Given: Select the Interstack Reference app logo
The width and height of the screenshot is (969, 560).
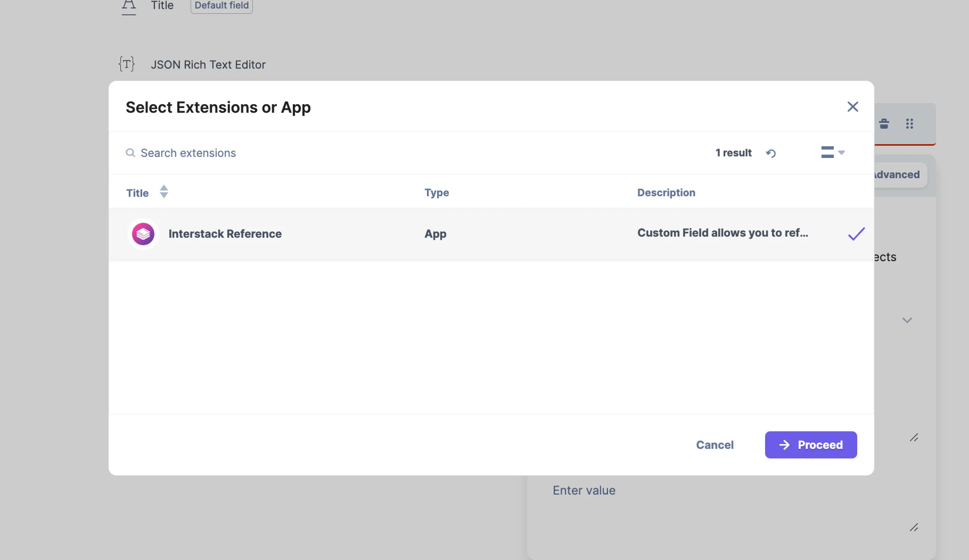Looking at the screenshot, I should point(143,234).
